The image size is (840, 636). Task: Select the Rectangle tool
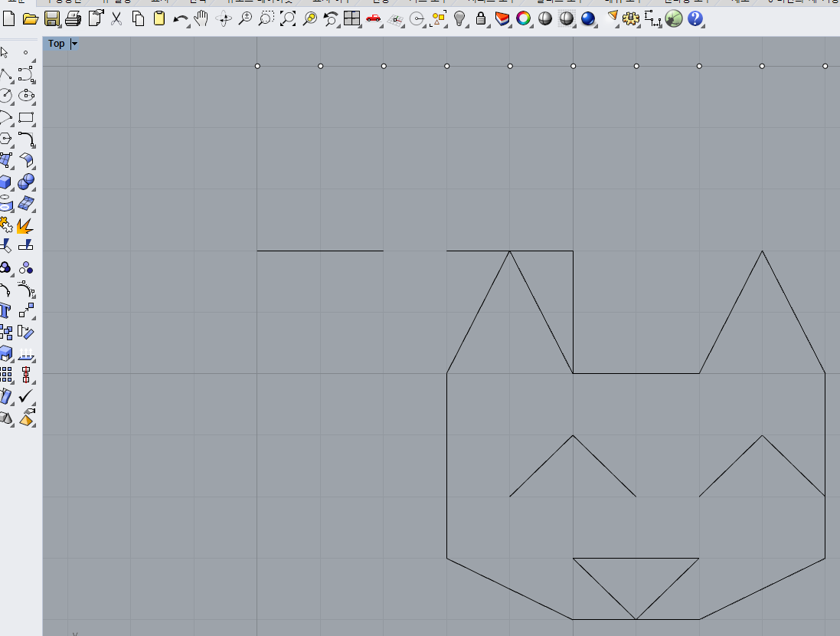point(26,117)
